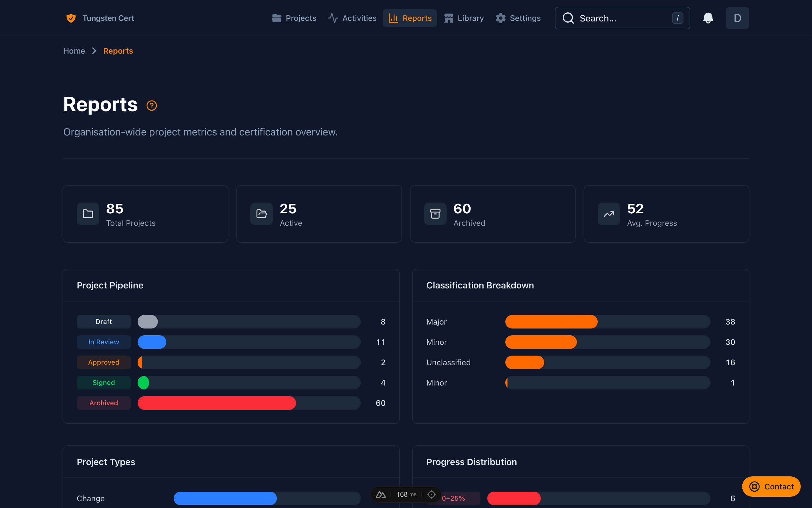
Task: Open the Projects nav item
Action: tap(294, 18)
